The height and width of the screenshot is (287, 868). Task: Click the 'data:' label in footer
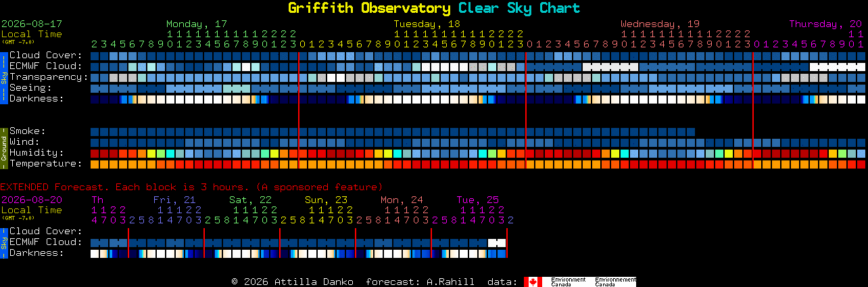coord(502,282)
